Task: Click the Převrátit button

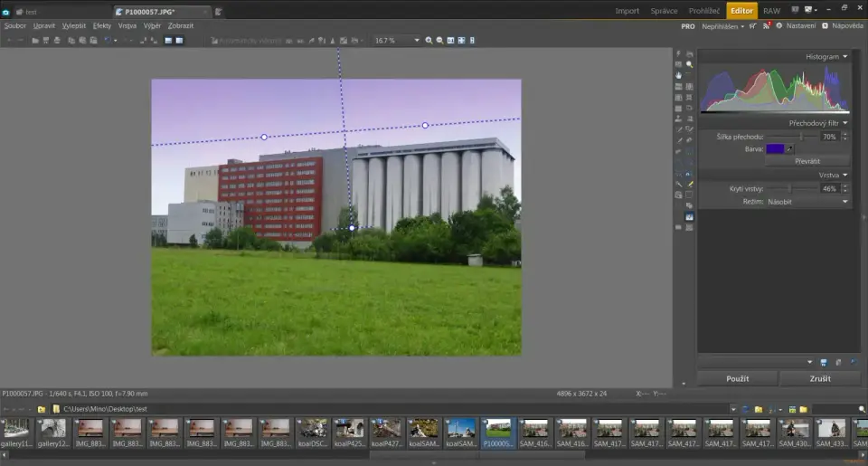Action: pyautogui.click(x=807, y=161)
